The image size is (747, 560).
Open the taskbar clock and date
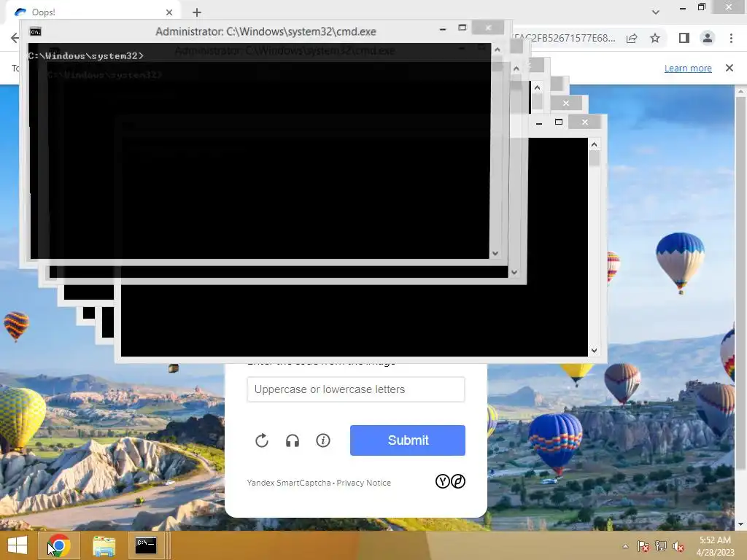click(x=715, y=546)
